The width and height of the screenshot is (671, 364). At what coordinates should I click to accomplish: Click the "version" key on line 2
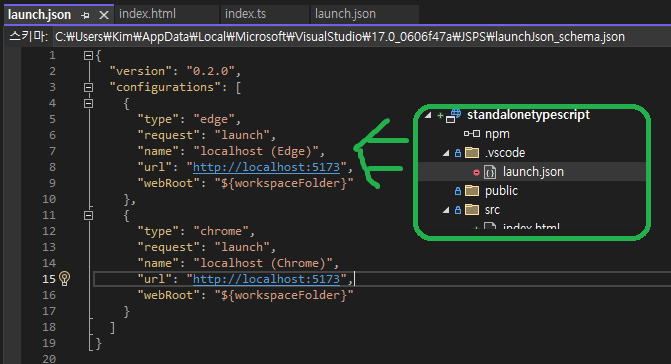pyautogui.click(x=140, y=71)
